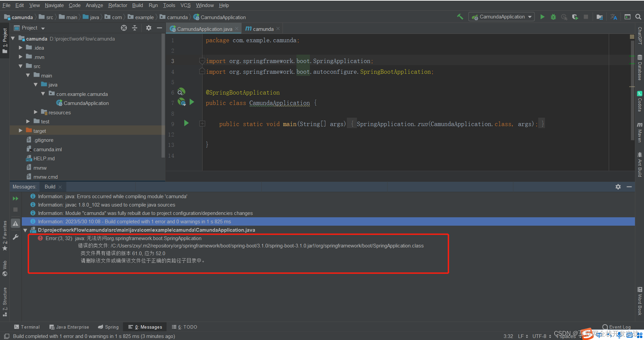Click the Profiler run icon in toolbar
Screen dimensions: 644x340
pos(564,17)
